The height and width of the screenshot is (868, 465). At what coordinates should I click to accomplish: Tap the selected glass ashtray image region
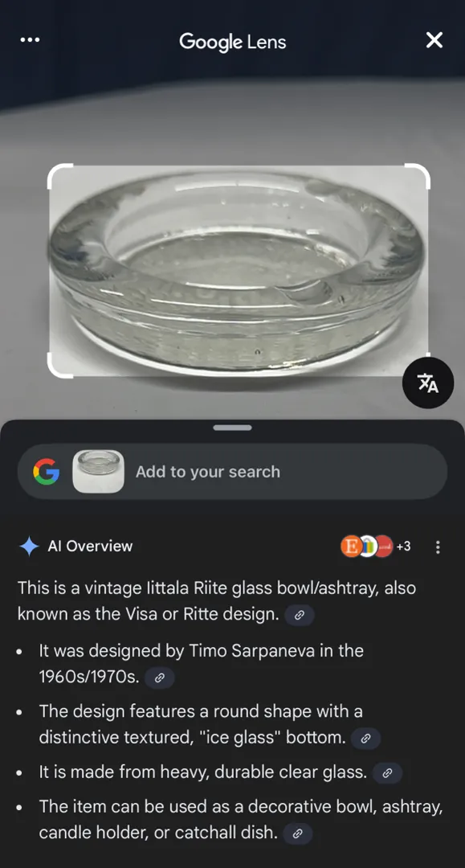tap(239, 271)
